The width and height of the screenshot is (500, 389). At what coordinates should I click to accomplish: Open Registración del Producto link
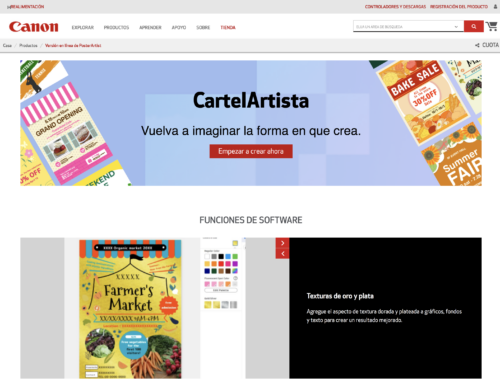point(459,7)
